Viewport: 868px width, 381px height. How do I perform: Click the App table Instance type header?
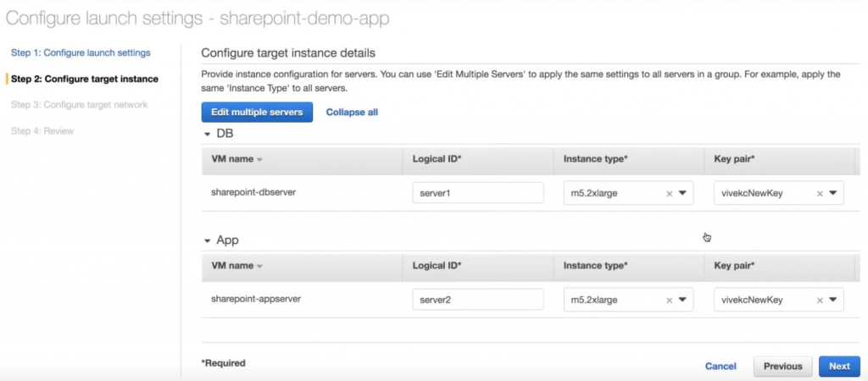point(595,265)
